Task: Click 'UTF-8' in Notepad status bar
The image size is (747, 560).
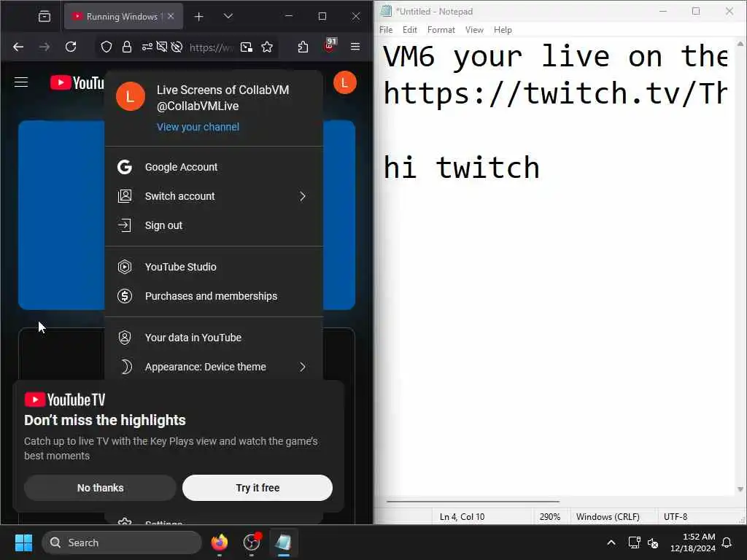Action: pyautogui.click(x=675, y=517)
